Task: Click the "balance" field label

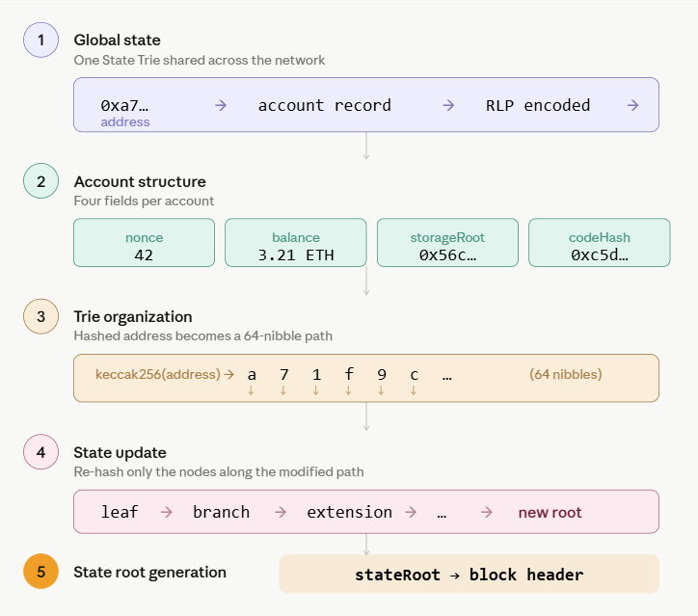Action: click(296, 238)
